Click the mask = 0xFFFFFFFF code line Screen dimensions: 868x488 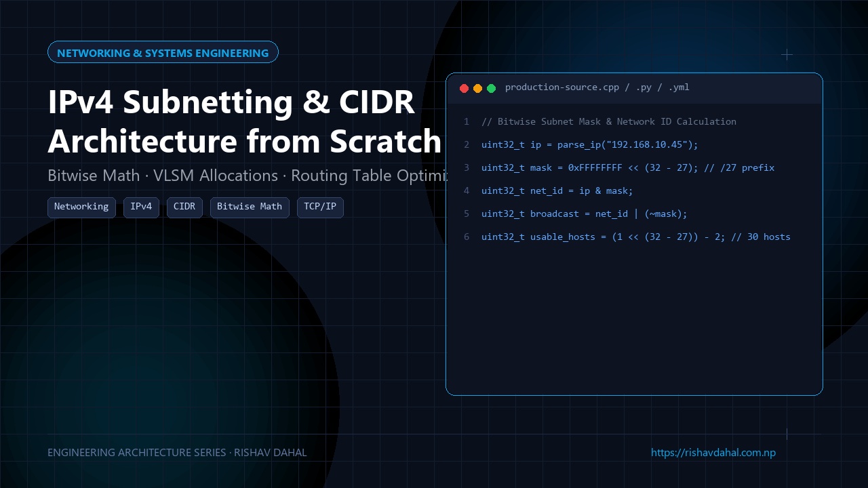pos(628,168)
